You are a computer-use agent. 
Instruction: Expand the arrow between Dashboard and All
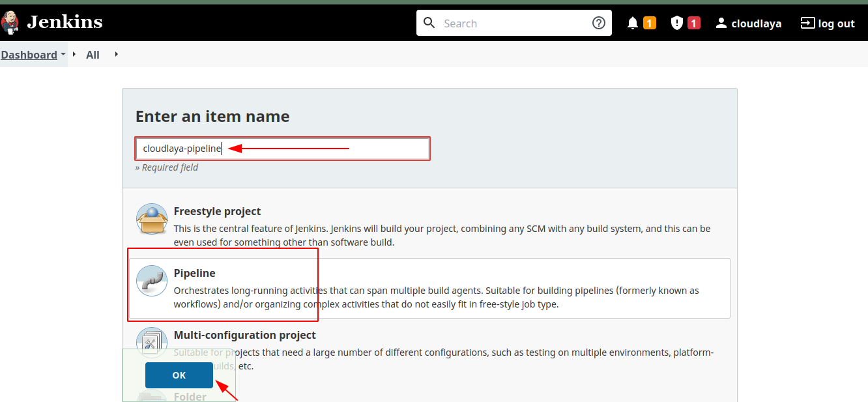click(x=74, y=54)
